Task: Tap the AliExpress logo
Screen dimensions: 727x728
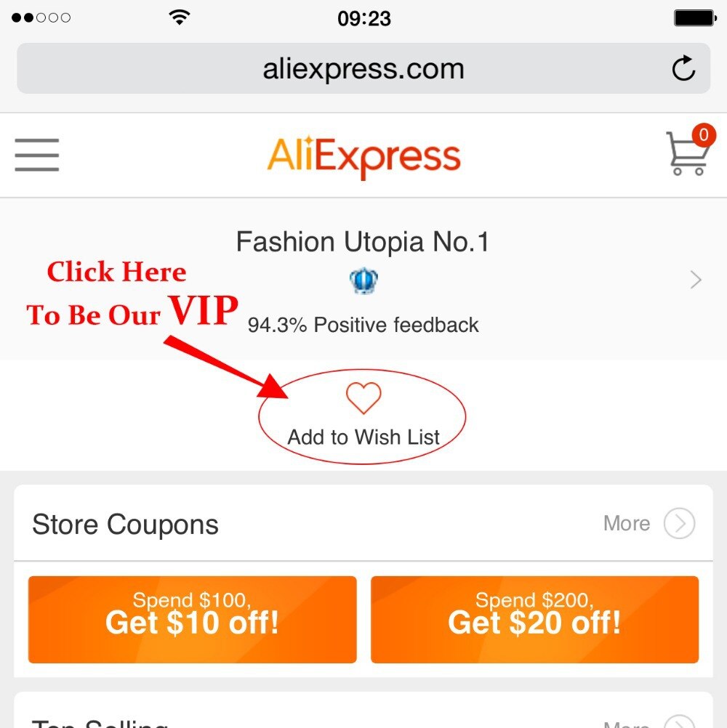Action: tap(363, 156)
